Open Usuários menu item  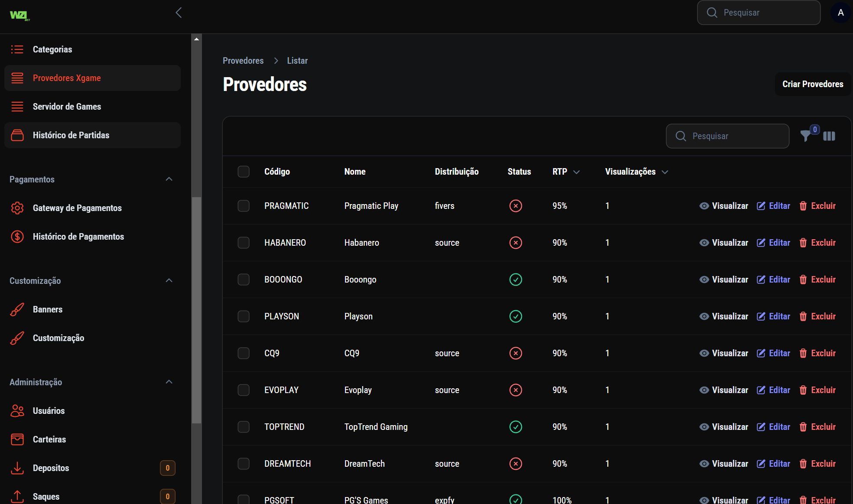click(92, 411)
